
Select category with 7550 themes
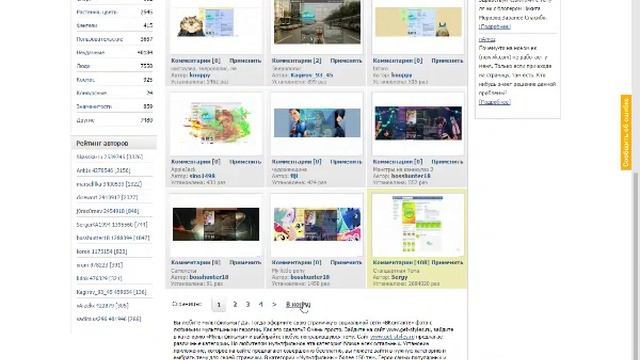[114, 66]
